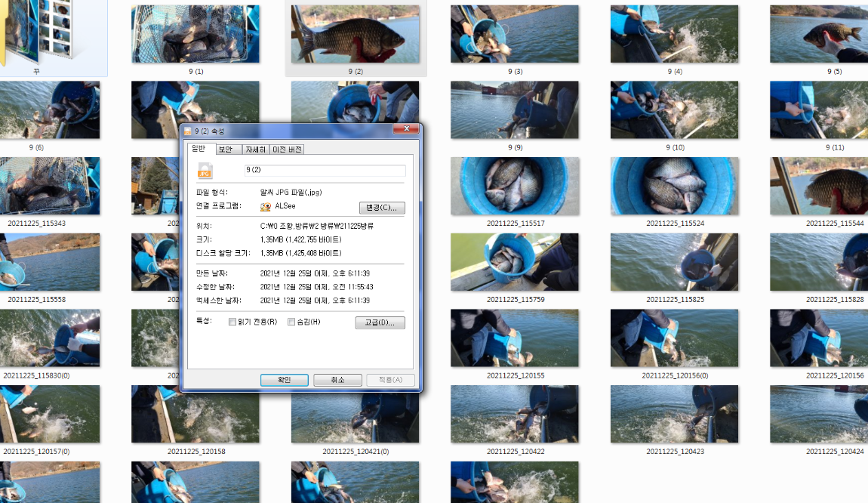Enable the 읽기 전용 (read-only) checkbox

232,322
